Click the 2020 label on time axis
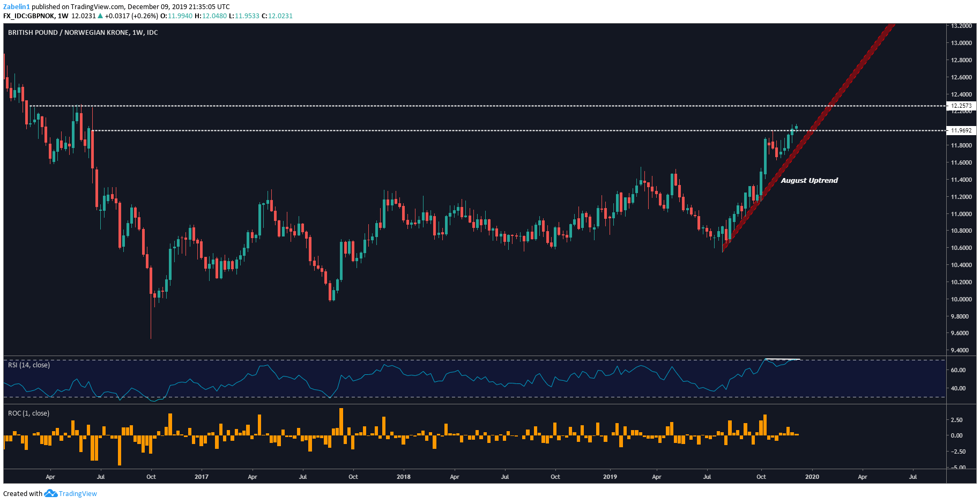The width and height of the screenshot is (980, 503). (x=812, y=477)
